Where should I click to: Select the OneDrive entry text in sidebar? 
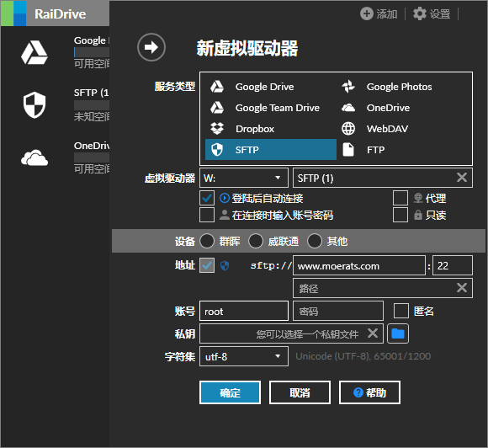92,146
